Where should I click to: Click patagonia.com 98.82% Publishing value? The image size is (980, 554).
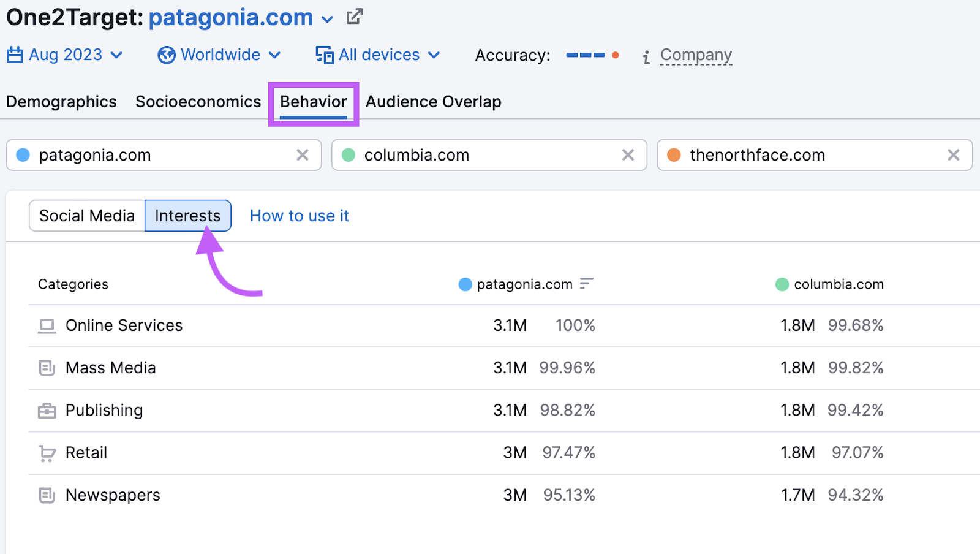point(568,410)
